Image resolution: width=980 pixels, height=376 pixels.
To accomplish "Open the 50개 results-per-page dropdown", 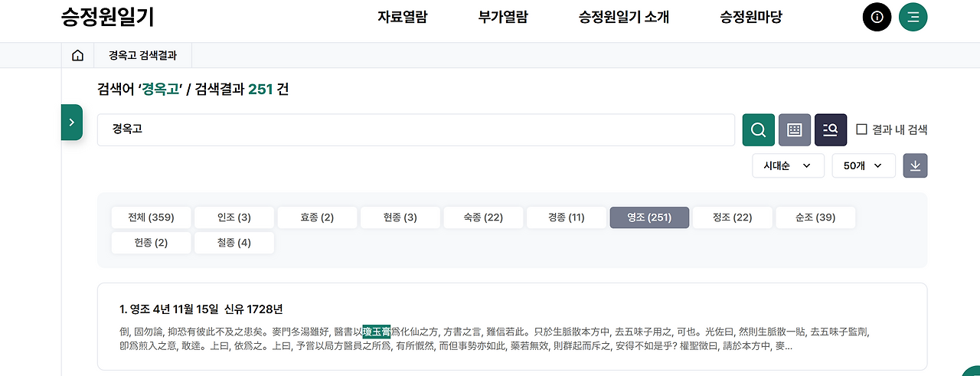I will [864, 165].
